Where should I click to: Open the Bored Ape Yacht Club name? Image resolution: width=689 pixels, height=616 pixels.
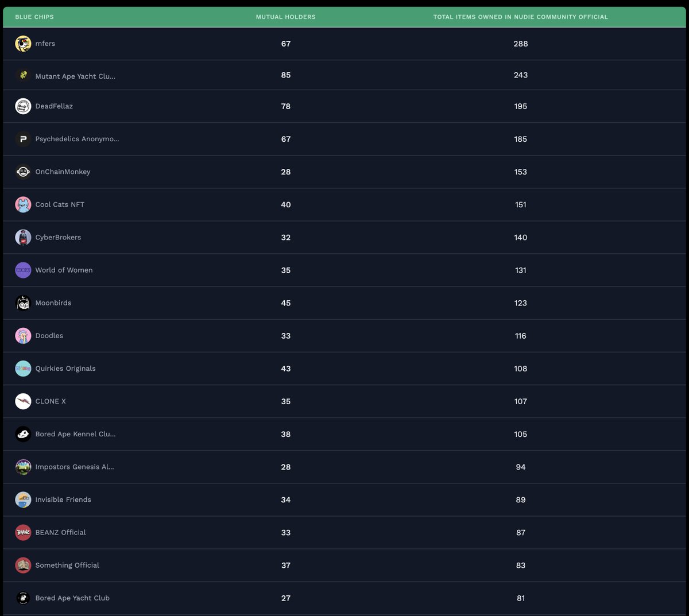(72, 598)
